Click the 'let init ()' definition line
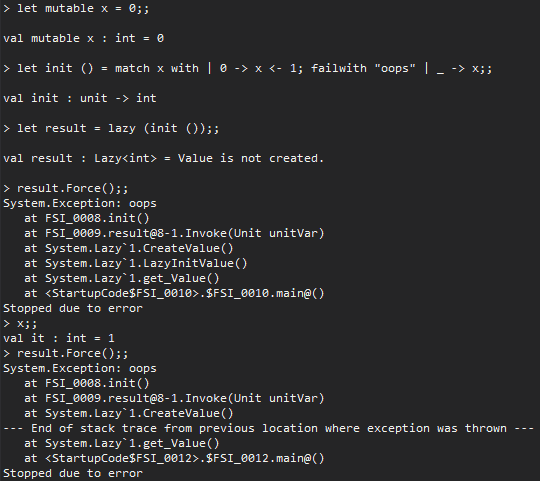540x481 pixels. (x=248, y=68)
